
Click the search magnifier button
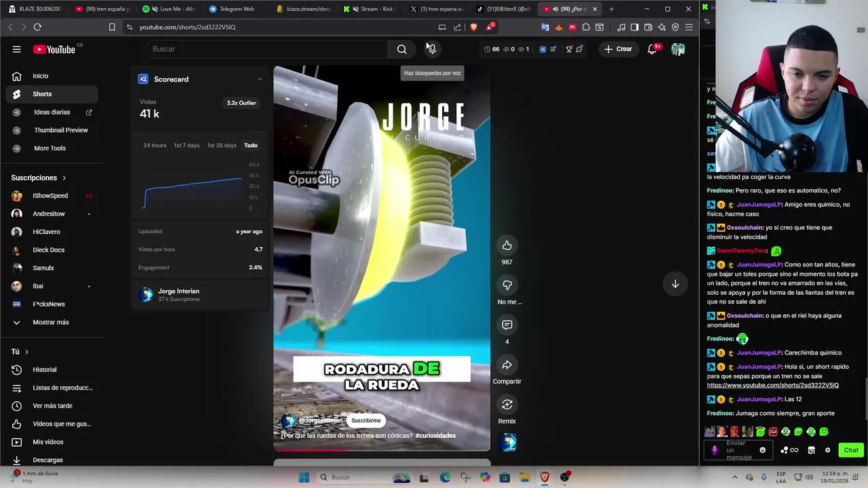[402, 49]
